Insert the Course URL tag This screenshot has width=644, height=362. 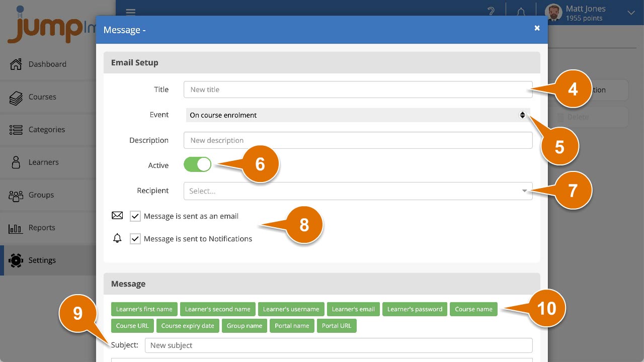pyautogui.click(x=132, y=326)
